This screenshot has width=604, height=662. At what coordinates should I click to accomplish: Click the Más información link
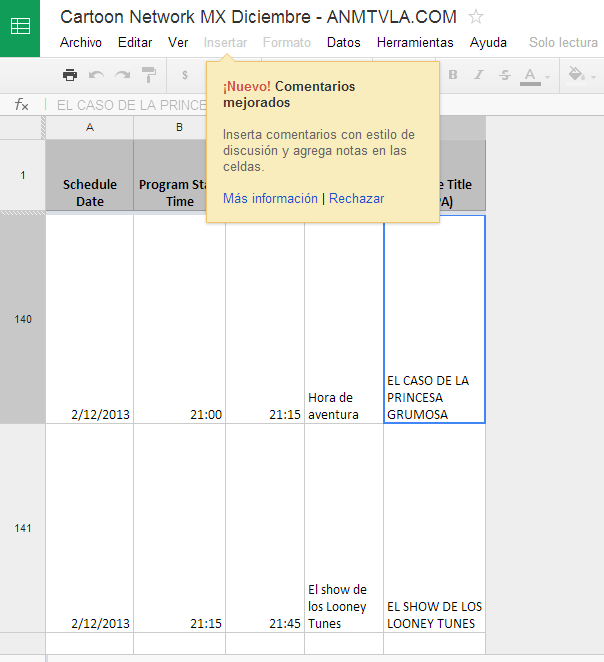270,198
